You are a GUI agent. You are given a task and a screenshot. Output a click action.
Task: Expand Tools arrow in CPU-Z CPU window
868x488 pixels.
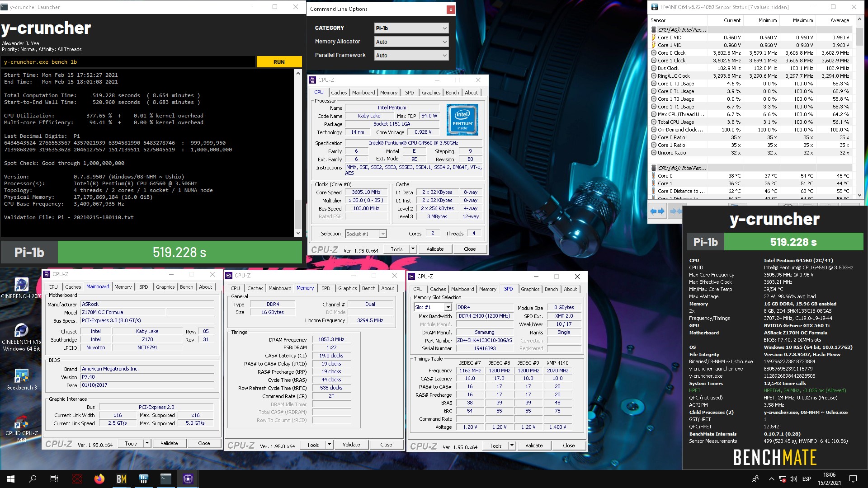click(413, 249)
